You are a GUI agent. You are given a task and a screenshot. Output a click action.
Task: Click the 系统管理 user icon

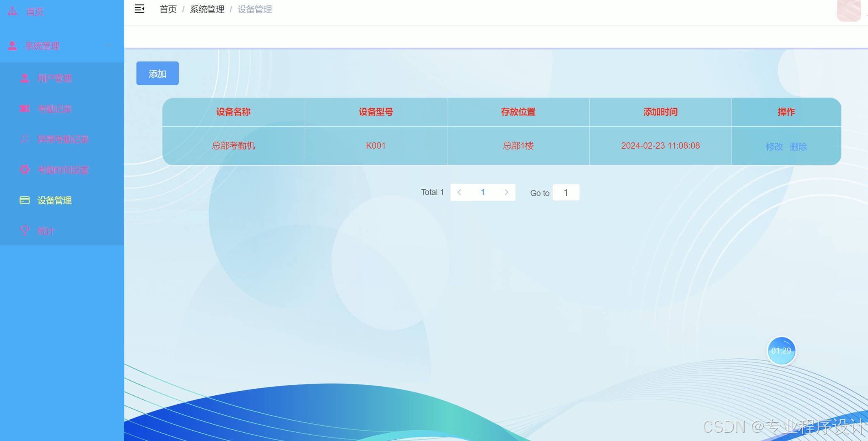[12, 46]
